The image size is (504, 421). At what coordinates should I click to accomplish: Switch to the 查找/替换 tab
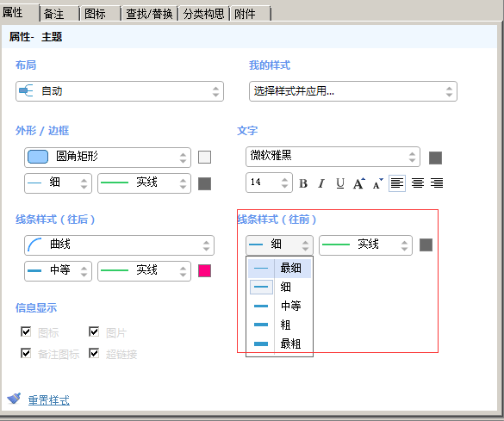tap(150, 14)
